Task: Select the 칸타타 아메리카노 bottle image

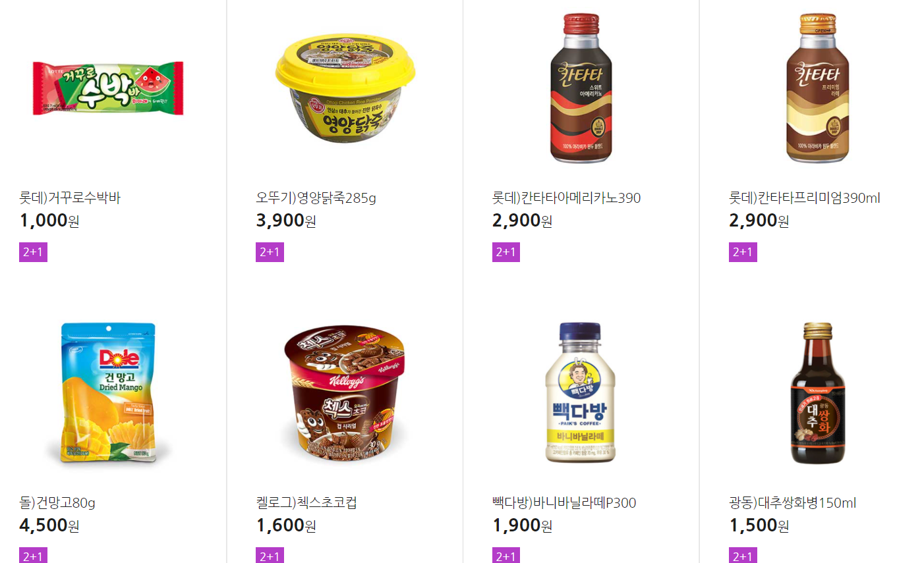Action: click(581, 88)
